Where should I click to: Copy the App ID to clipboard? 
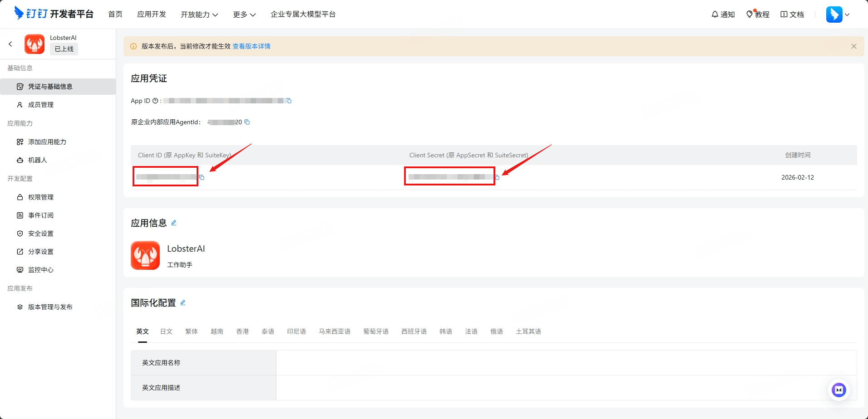tap(289, 101)
